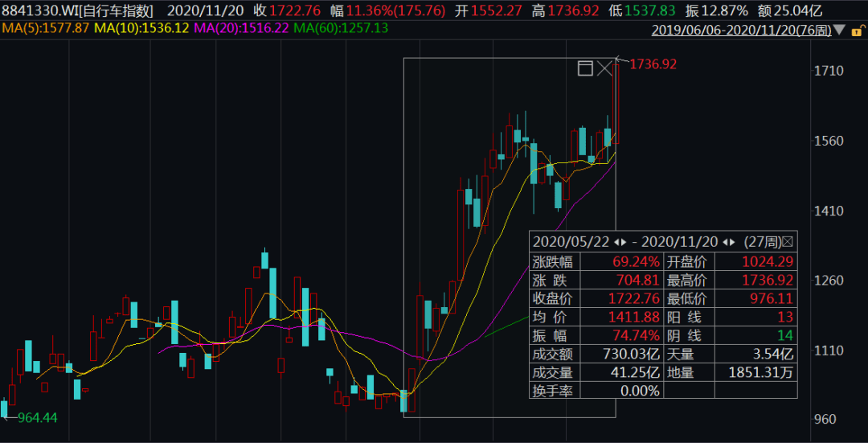Open the date range dropdown triangle
Screen dimensions: 868x443
pyautogui.click(x=840, y=31)
